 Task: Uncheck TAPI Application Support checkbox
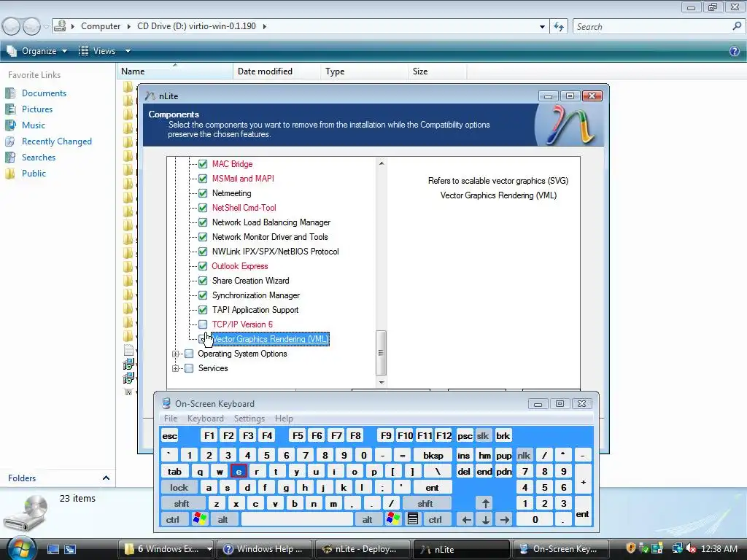click(203, 310)
